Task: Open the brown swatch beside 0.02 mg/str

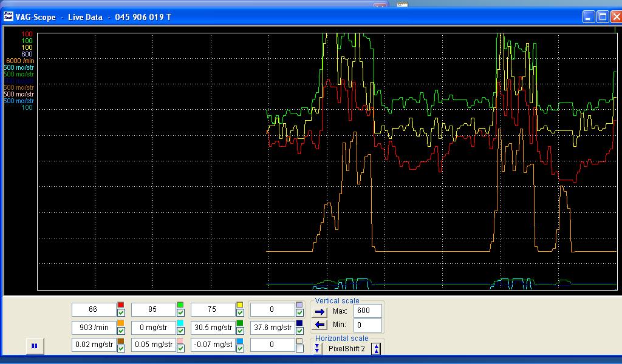Action: (121, 340)
